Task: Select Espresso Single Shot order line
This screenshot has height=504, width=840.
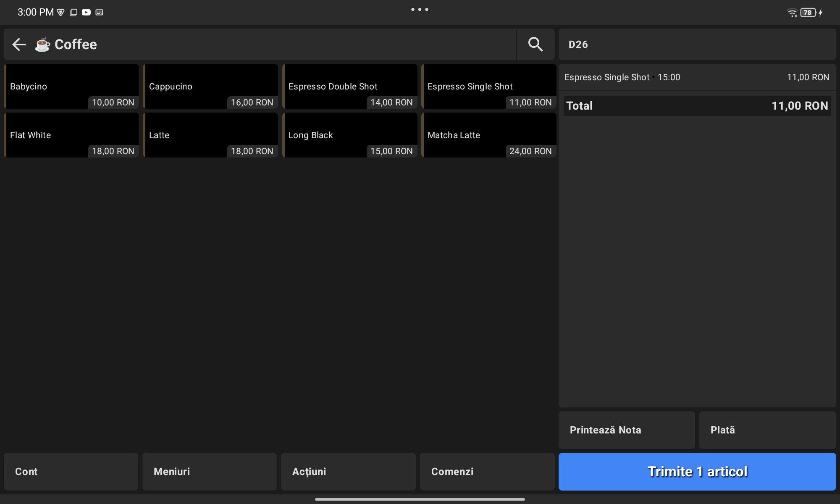Action: [x=696, y=77]
